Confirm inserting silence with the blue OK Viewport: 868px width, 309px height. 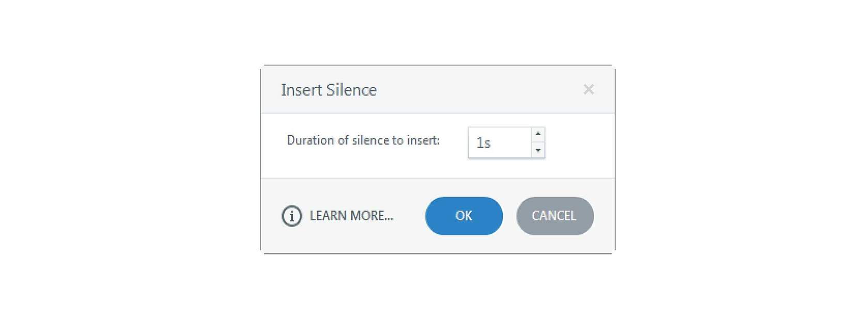coord(464,216)
